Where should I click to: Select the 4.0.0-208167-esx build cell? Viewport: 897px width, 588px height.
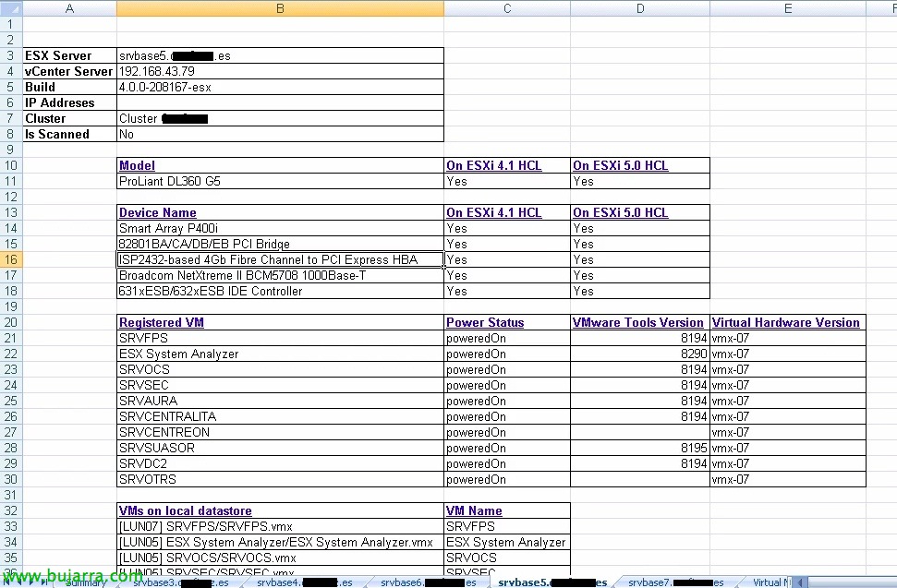280,87
